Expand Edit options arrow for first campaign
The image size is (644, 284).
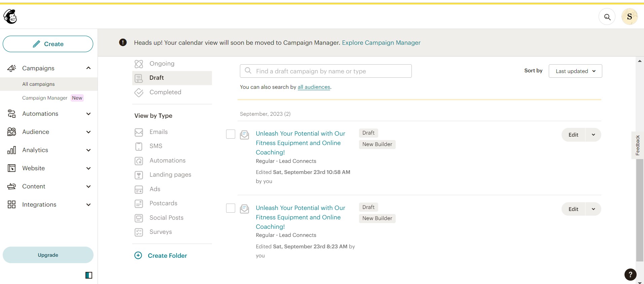(593, 135)
